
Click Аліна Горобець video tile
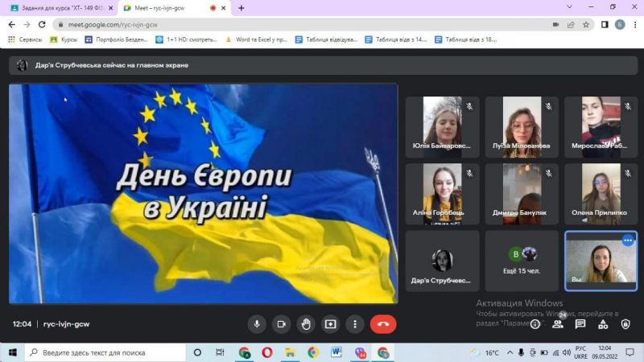(442, 194)
